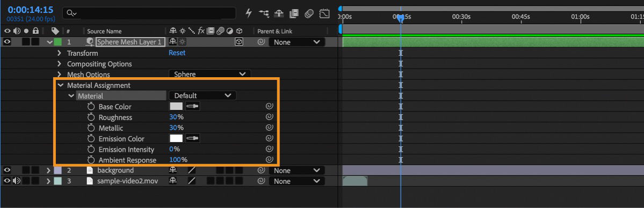Collapse Material Assignment group
Viewport: 644px width, 208px height.
[61, 85]
